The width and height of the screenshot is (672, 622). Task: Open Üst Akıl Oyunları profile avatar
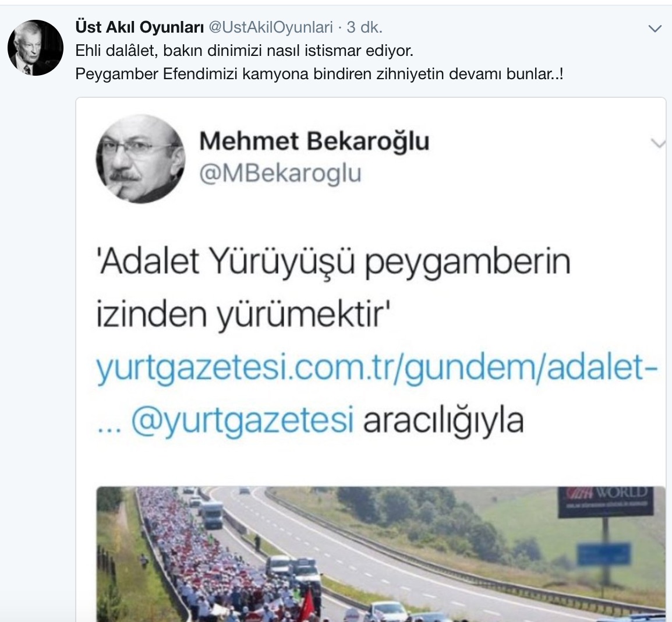(35, 48)
